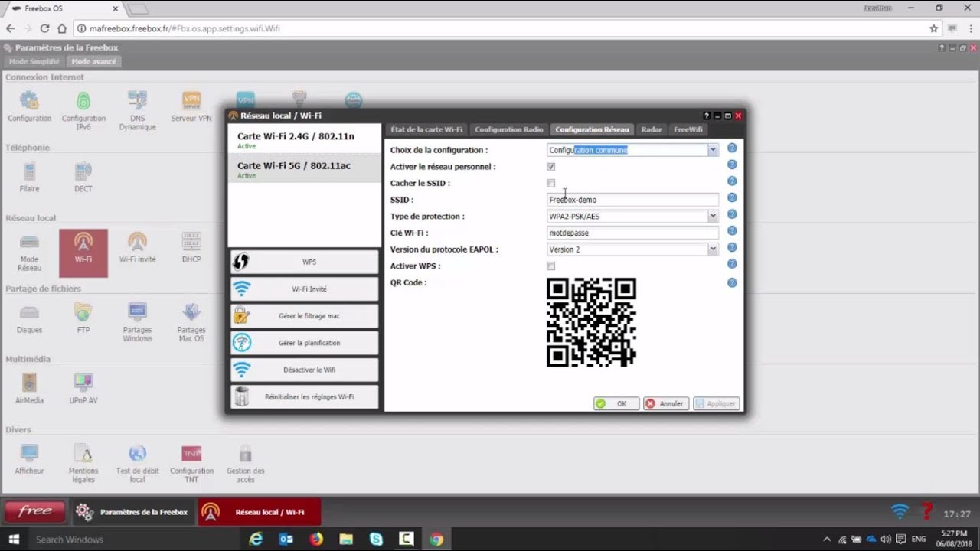This screenshot has height=551, width=980.
Task: Confirm with the OK button
Action: click(x=616, y=403)
